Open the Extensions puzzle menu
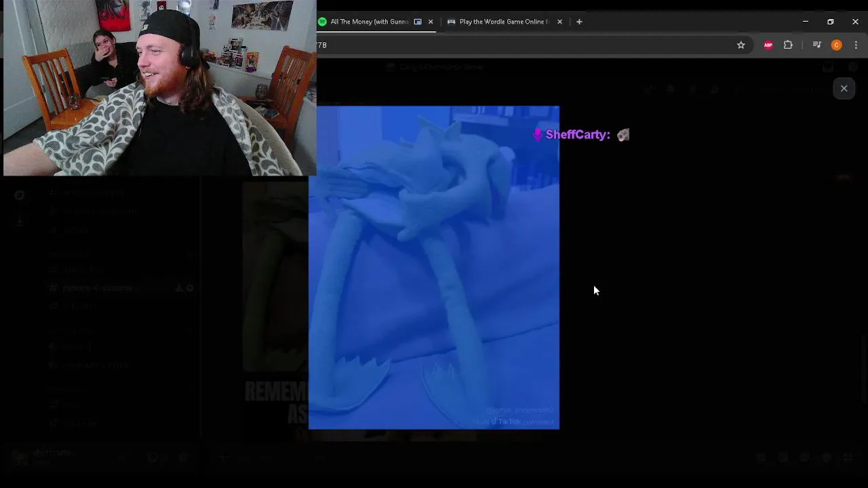Screen dimensions: 868x488 788,45
